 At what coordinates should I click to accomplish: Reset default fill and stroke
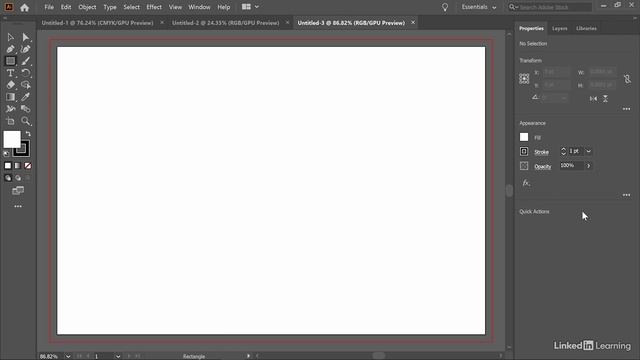(x=6, y=154)
